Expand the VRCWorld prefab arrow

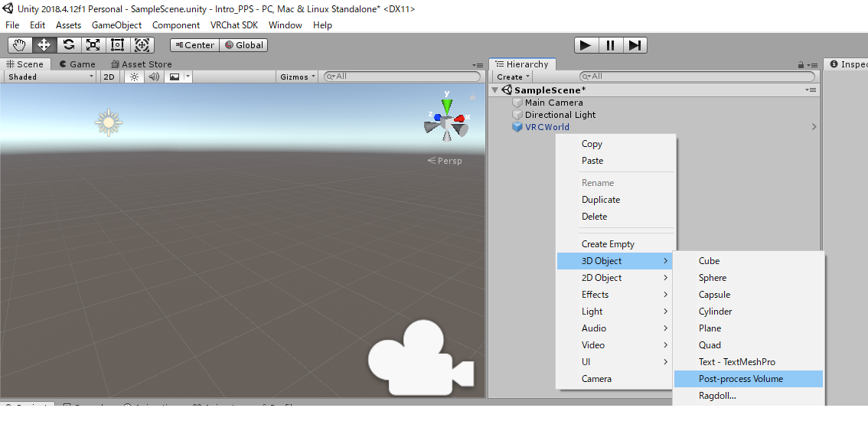(x=814, y=127)
